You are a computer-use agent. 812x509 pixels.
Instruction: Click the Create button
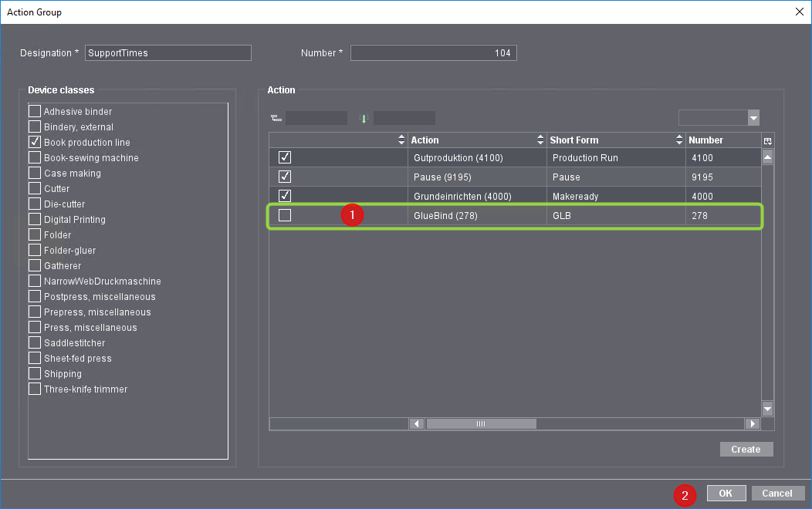pos(746,449)
